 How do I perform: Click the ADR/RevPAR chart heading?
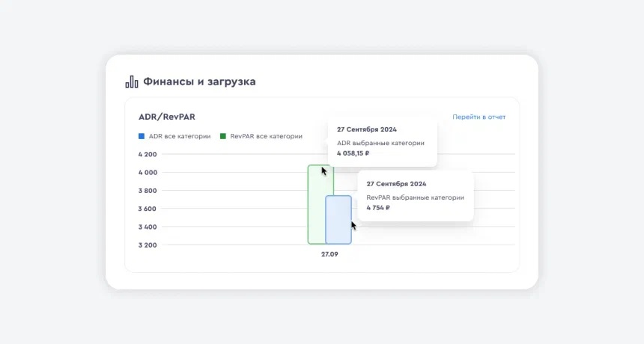coord(167,117)
